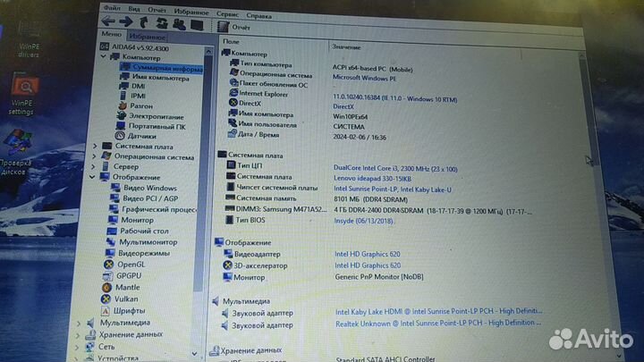Open Intel HD Graphics 620 Видеоадаптер link

[368, 254]
